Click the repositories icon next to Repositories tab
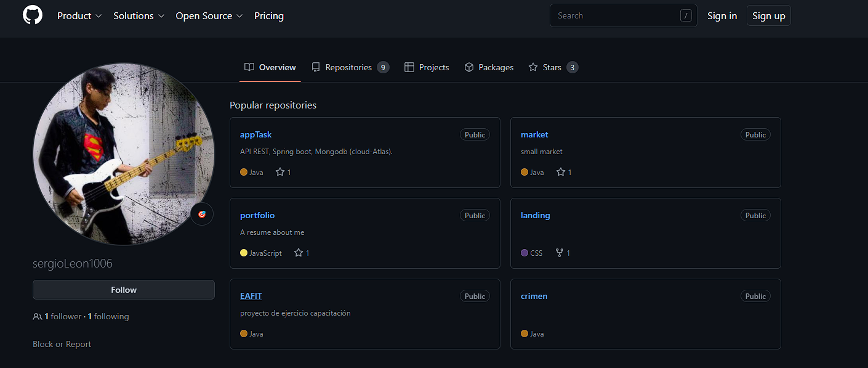Viewport: 868px width, 368px height. click(x=316, y=67)
